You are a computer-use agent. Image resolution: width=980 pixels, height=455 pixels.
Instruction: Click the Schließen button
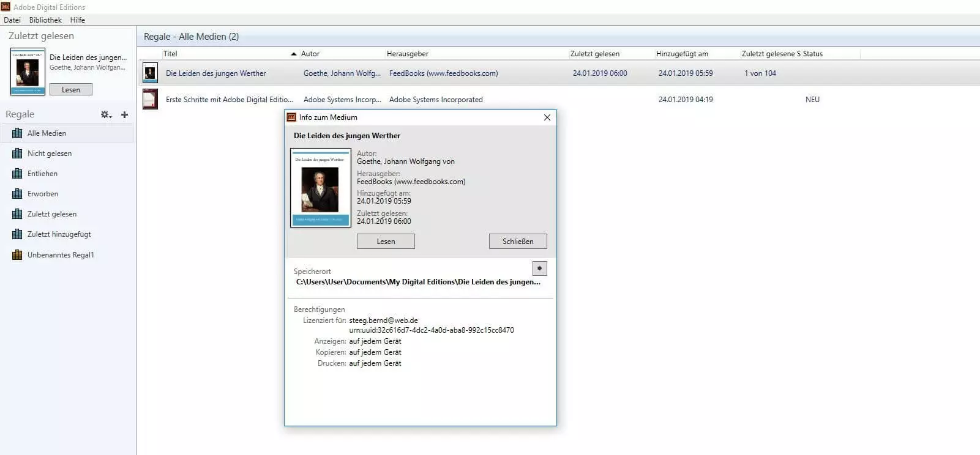pos(518,242)
